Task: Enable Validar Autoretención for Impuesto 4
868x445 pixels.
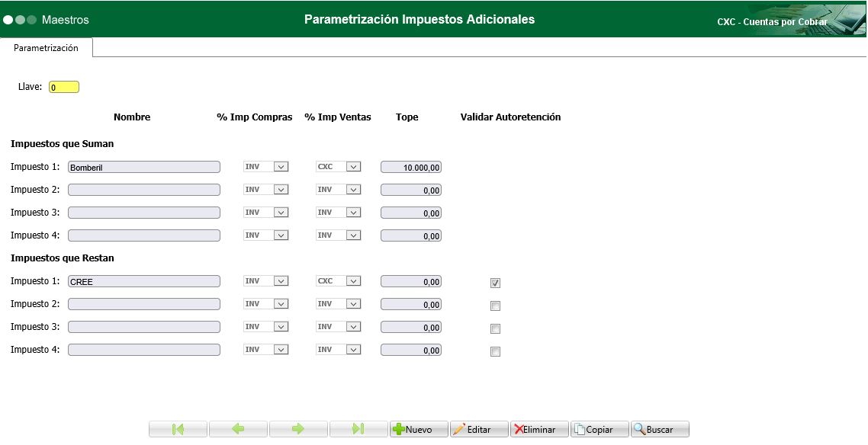Action: [x=494, y=351]
